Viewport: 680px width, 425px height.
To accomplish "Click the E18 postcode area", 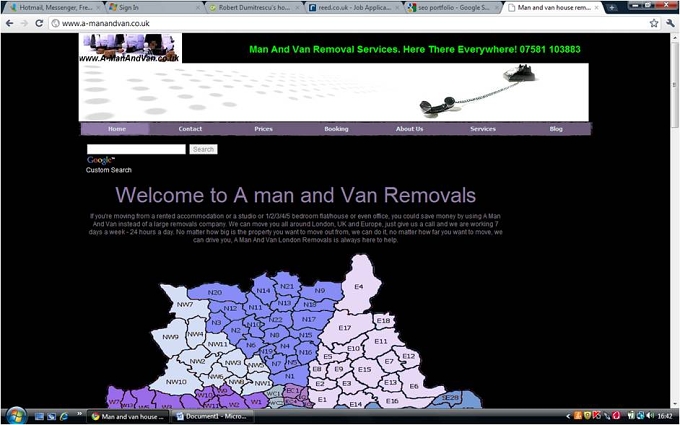I will coord(383,321).
